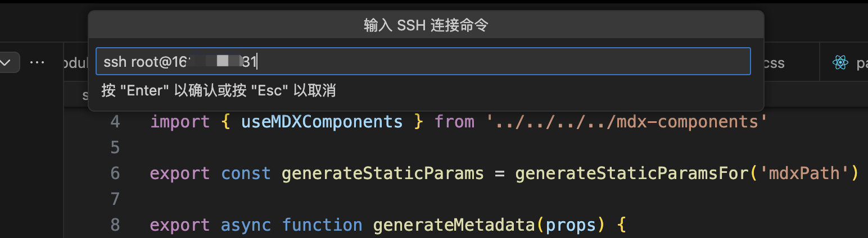Click the useMDXComponents identifier in the import
Viewport: 868px width, 238px height.
tap(322, 122)
